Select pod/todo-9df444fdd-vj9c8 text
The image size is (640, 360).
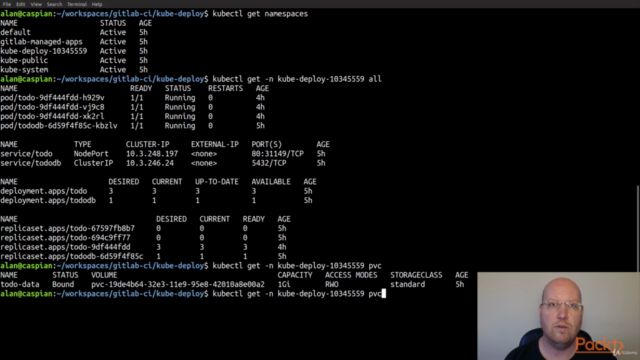point(52,107)
